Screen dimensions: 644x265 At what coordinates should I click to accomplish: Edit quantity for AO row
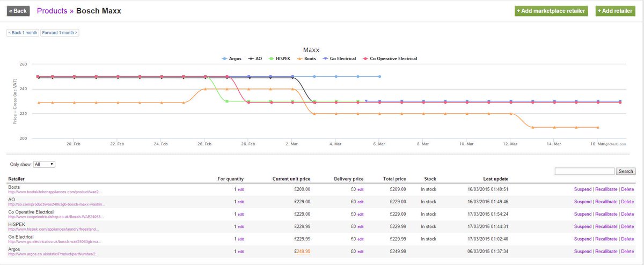240,202
